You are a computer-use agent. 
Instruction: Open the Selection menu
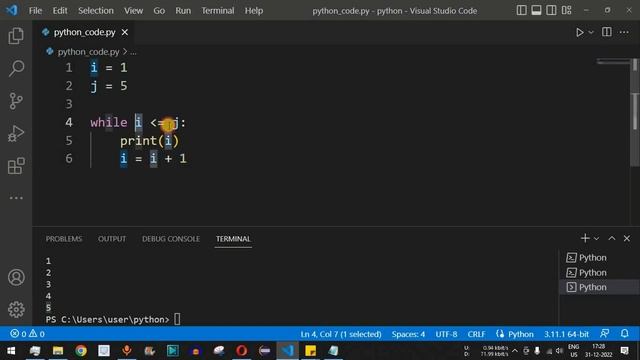(x=96, y=11)
